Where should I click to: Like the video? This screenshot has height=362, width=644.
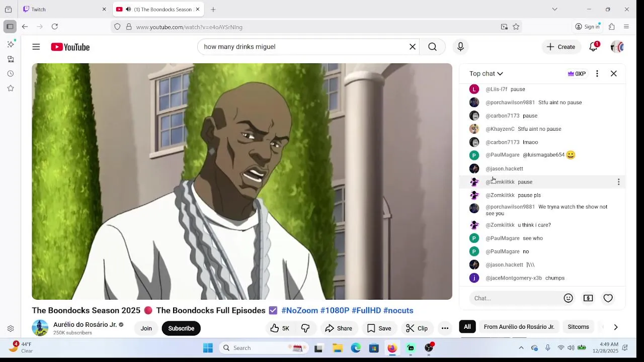(280, 328)
